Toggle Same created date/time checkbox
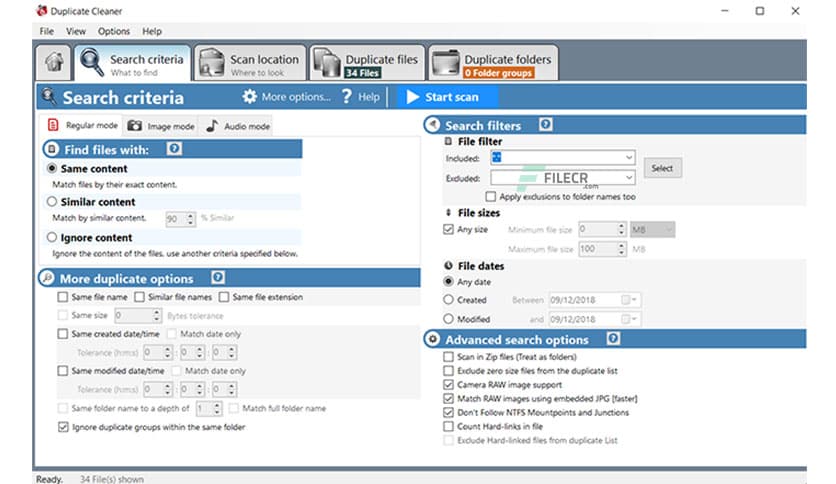Screen dimensions: 836x484 tap(63, 334)
